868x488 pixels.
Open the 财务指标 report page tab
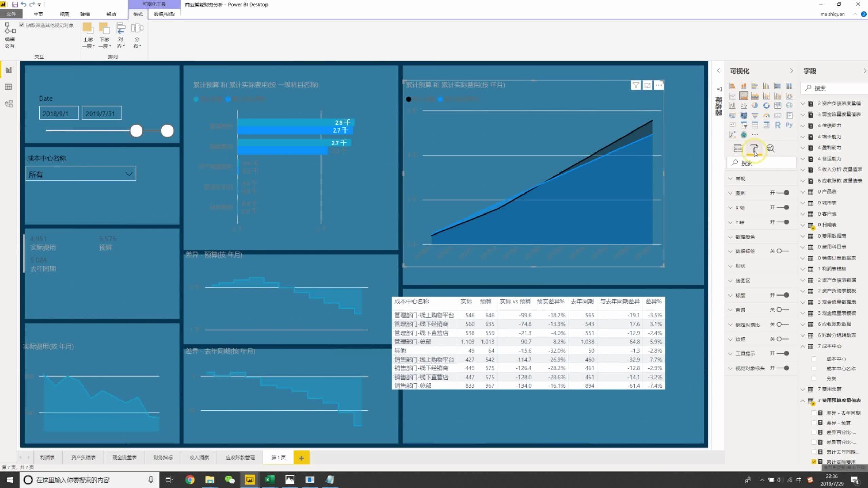point(163,457)
